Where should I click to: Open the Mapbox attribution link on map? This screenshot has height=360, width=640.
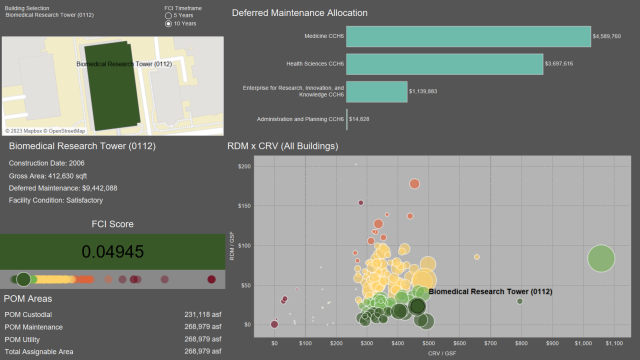[x=25, y=131]
